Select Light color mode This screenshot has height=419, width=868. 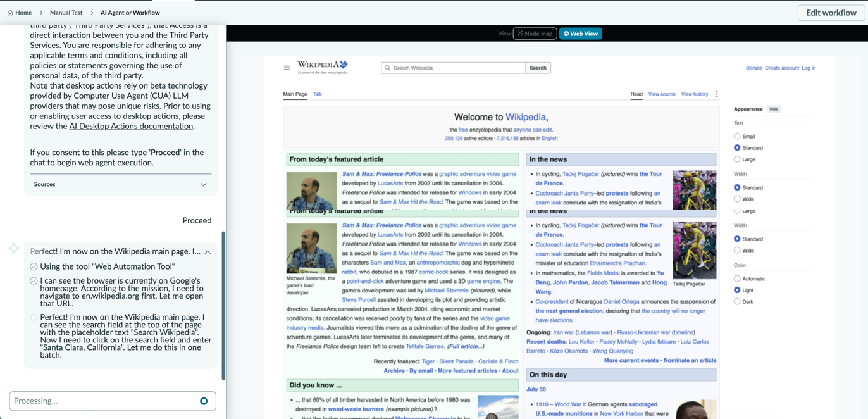(x=737, y=290)
